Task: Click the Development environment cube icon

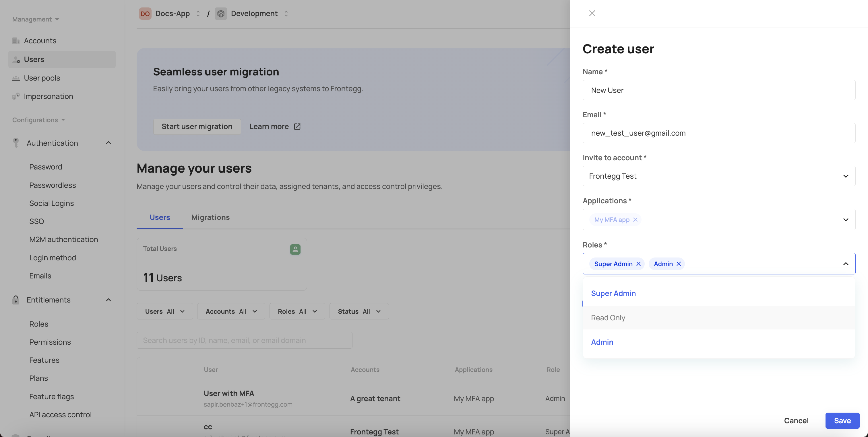Action: pyautogui.click(x=221, y=13)
